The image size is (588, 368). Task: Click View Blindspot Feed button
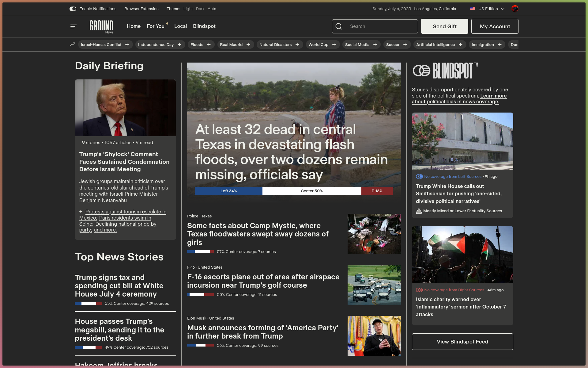pyautogui.click(x=462, y=342)
